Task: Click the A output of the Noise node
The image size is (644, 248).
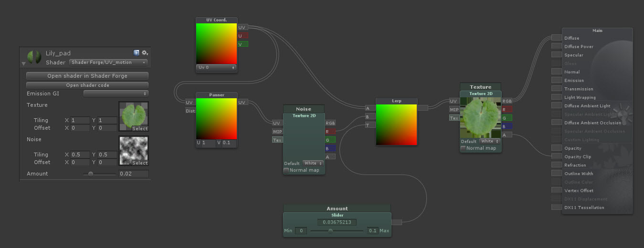Action: [x=330, y=157]
